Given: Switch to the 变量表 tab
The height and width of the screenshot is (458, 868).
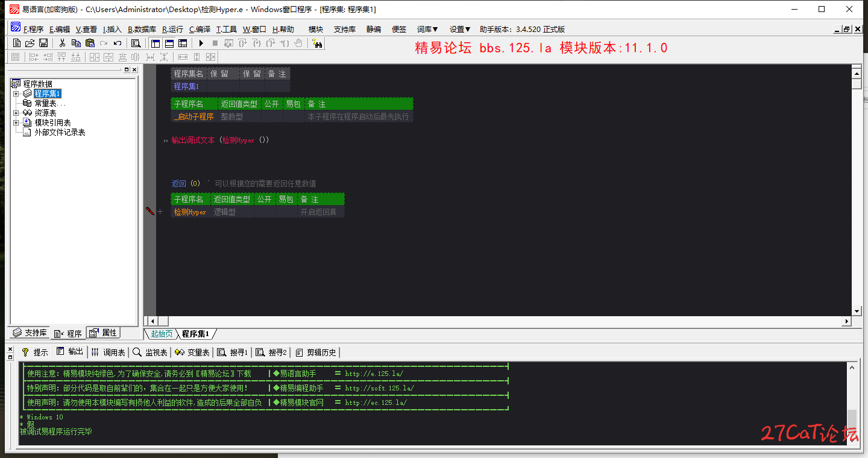Looking at the screenshot, I should click(192, 352).
